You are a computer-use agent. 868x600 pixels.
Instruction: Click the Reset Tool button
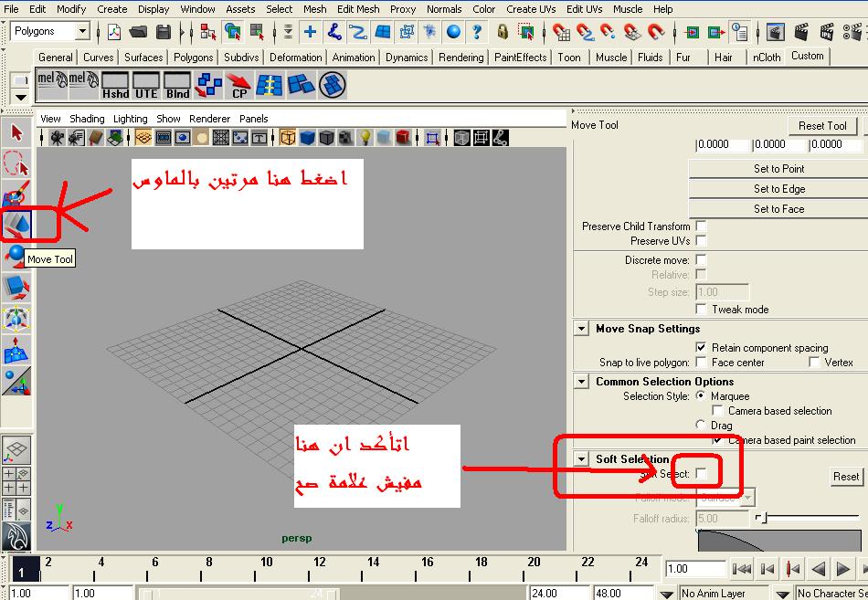(822, 126)
